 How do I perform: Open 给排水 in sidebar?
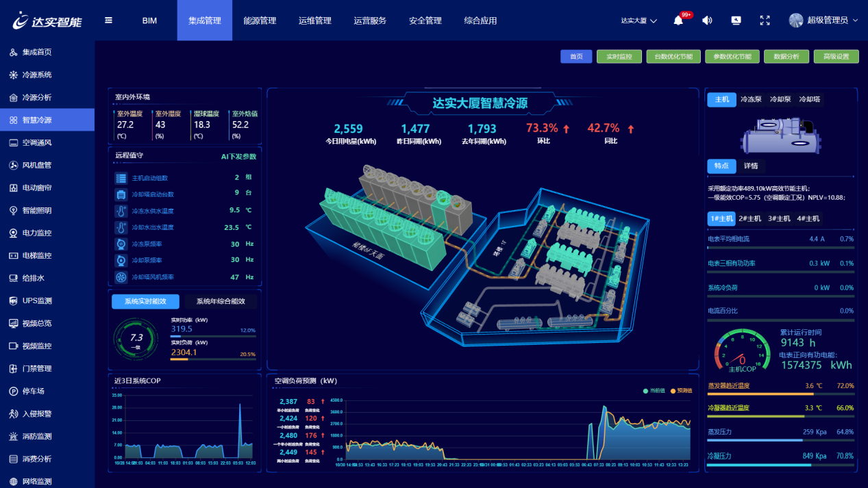coord(47,278)
